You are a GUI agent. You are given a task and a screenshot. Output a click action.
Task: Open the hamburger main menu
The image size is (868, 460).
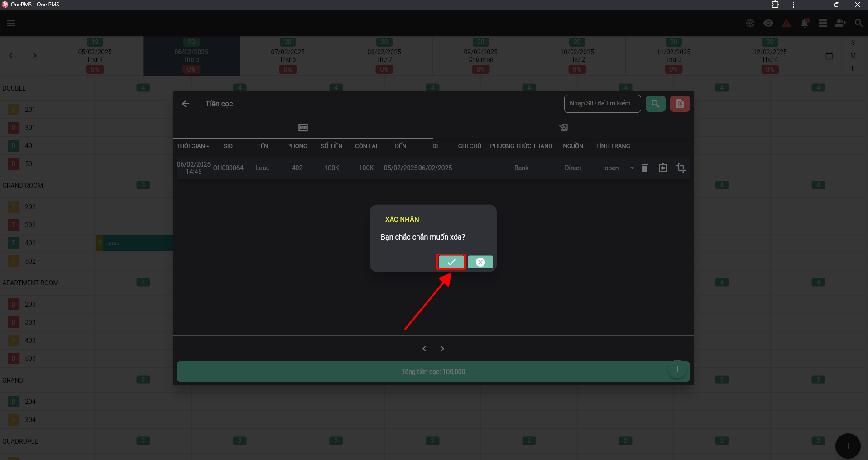tap(11, 23)
